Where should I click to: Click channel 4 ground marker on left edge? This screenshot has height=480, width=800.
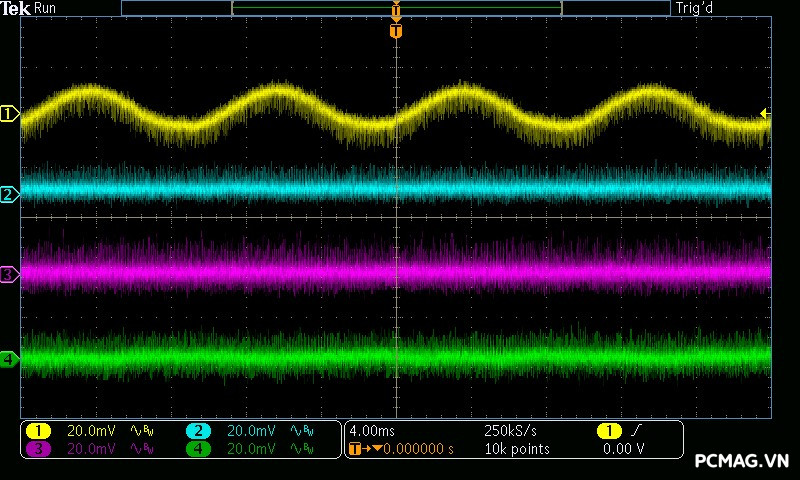pyautogui.click(x=9, y=358)
